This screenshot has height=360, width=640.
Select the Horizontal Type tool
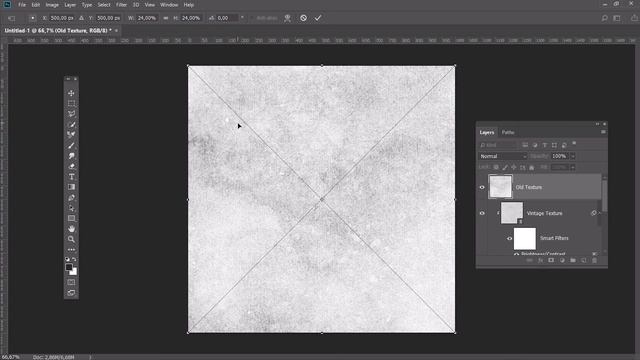pyautogui.click(x=71, y=177)
